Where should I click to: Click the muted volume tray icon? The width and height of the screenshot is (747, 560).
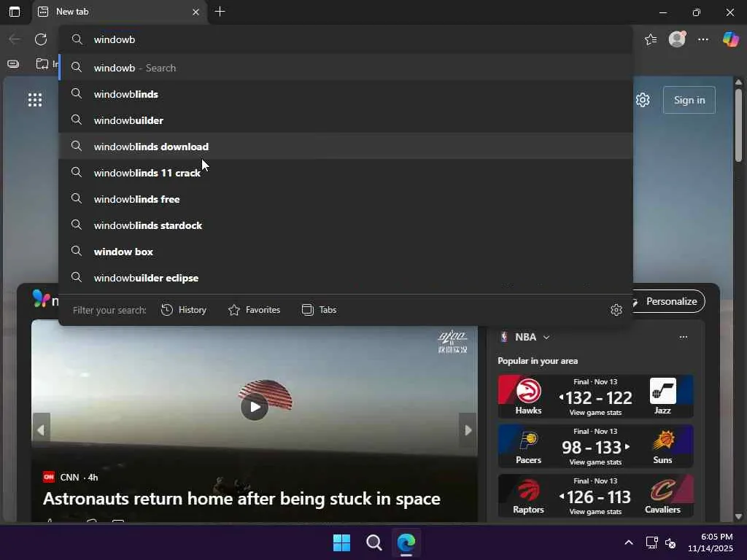pyautogui.click(x=670, y=542)
